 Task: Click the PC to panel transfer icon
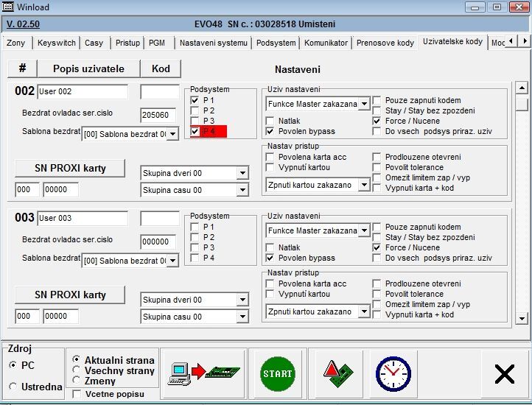click(x=204, y=373)
